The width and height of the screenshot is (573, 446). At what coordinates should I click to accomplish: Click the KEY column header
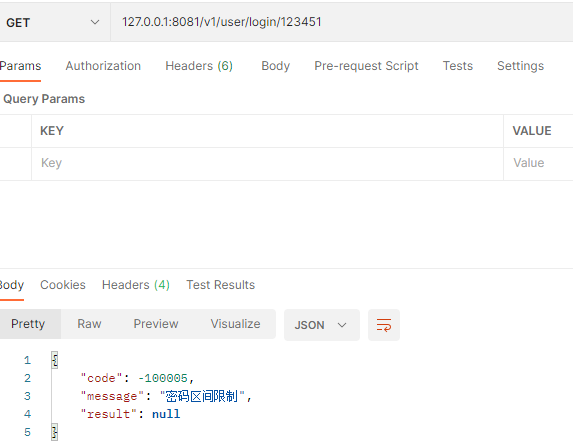tap(52, 131)
